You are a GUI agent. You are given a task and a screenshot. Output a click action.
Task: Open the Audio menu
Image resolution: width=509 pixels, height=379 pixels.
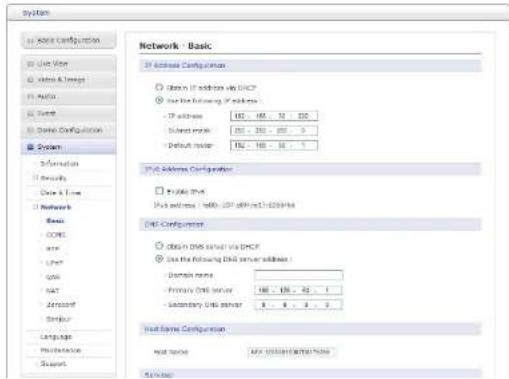[x=69, y=96]
